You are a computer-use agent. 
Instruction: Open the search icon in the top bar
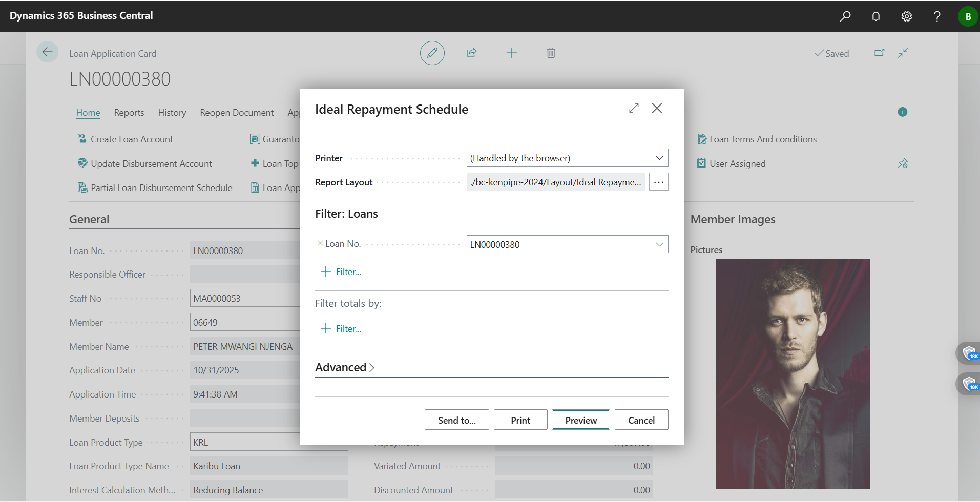845,16
